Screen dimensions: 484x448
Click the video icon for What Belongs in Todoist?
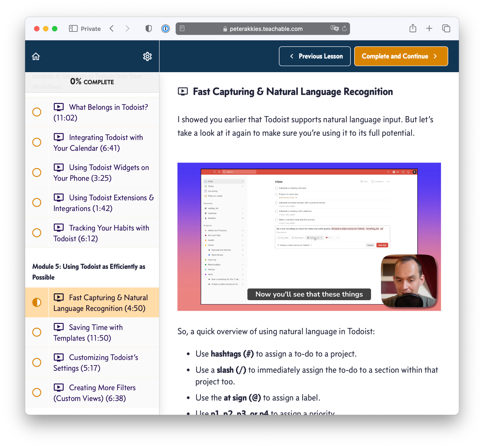59,107
